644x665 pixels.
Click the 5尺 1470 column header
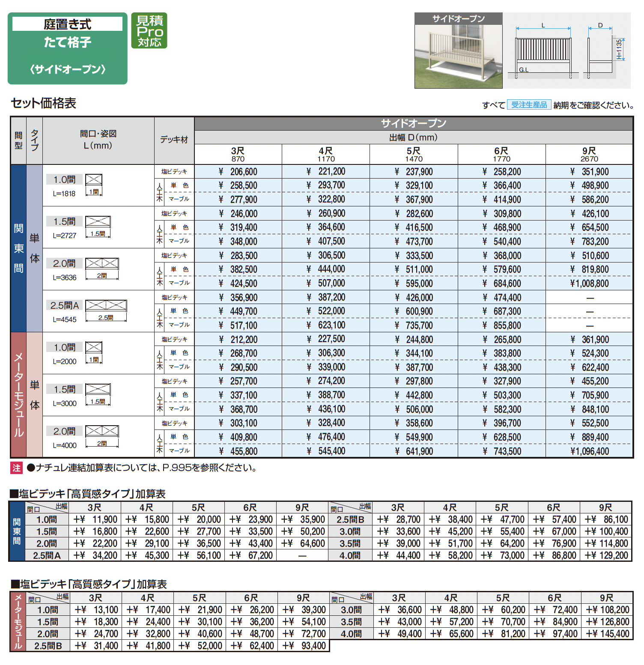coord(414,154)
